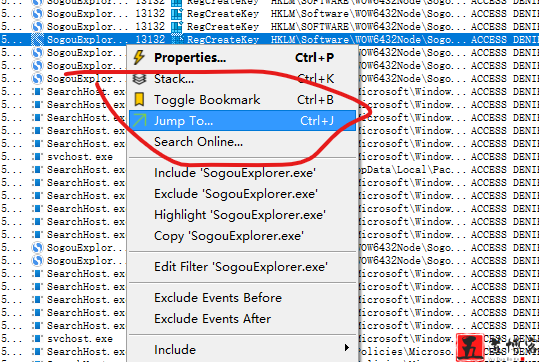Select Jump To... menu entry

[x=242, y=121]
